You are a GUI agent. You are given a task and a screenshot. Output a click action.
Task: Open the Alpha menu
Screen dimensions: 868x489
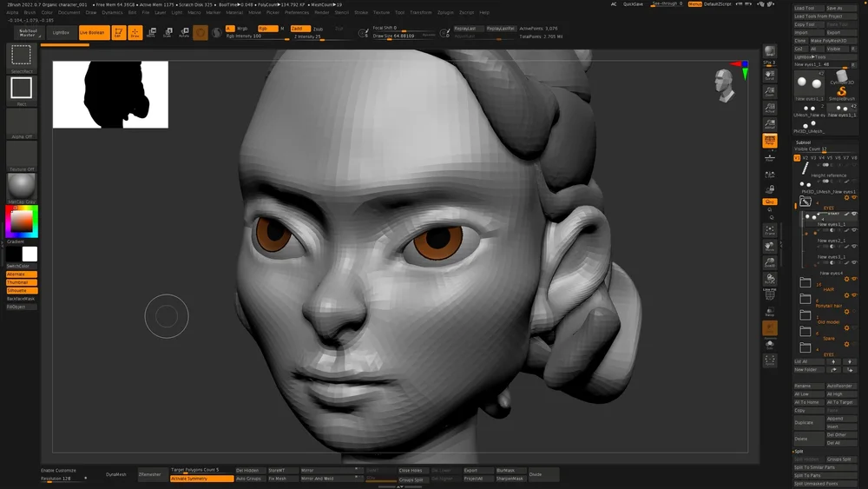[x=12, y=12]
